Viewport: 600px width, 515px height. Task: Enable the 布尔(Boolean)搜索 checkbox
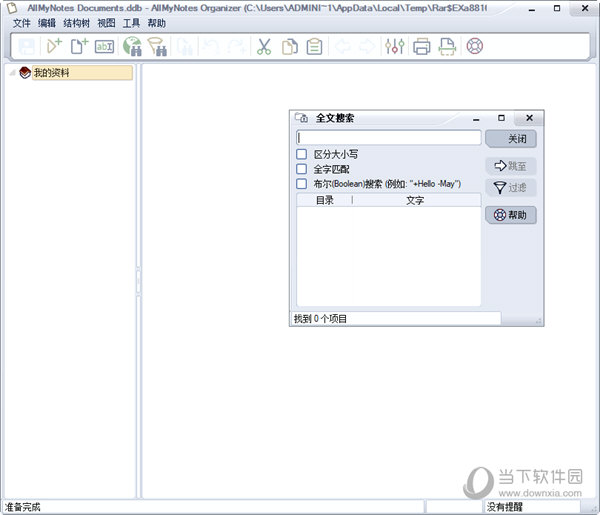[302, 184]
